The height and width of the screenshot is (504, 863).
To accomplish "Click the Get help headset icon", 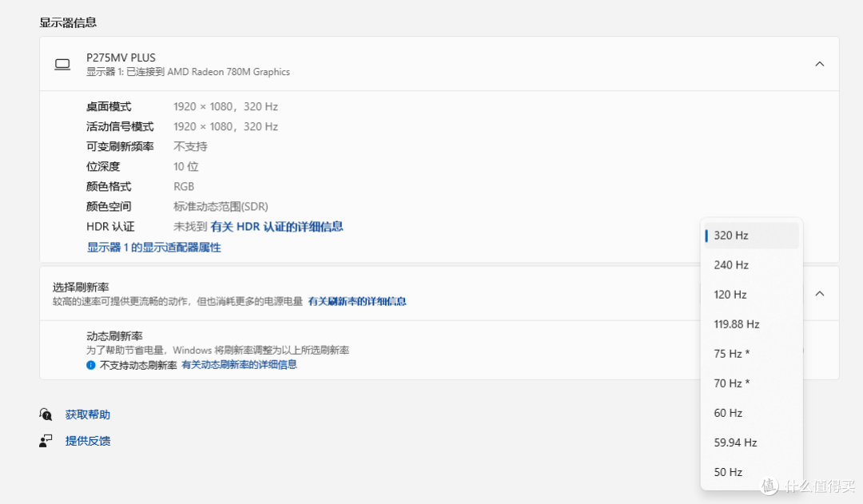I will (x=46, y=415).
